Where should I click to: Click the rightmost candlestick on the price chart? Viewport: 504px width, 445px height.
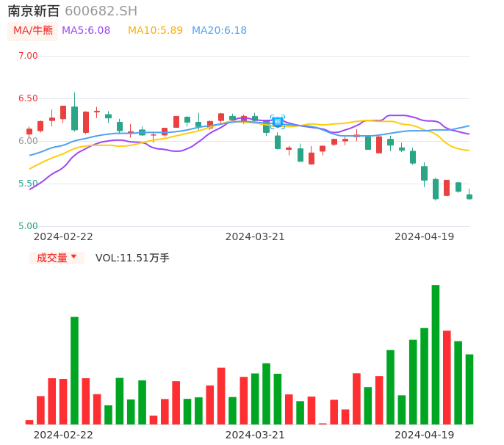[x=469, y=196]
